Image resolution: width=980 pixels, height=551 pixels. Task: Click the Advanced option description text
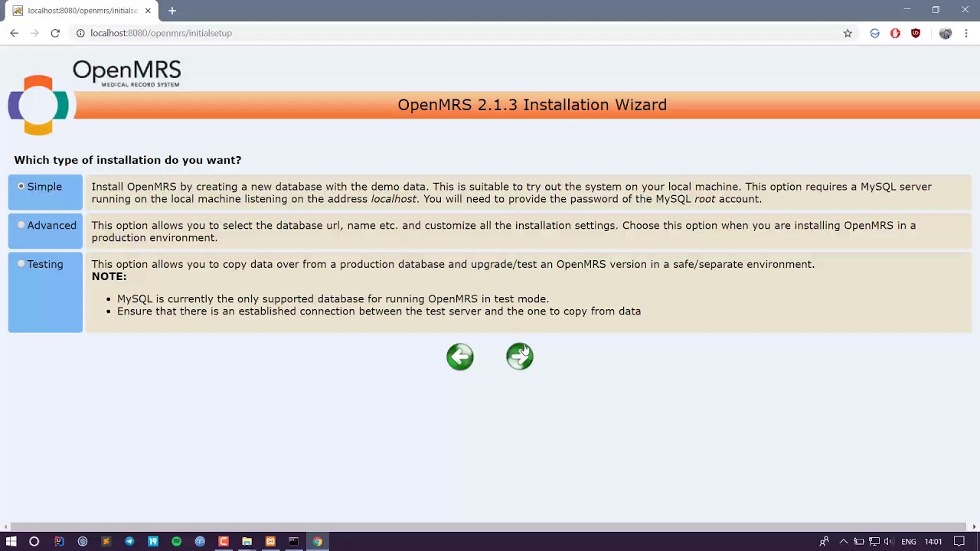504,232
